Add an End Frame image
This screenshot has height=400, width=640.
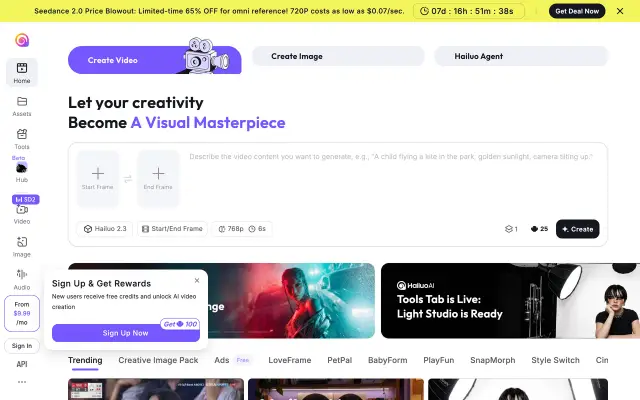point(158,178)
